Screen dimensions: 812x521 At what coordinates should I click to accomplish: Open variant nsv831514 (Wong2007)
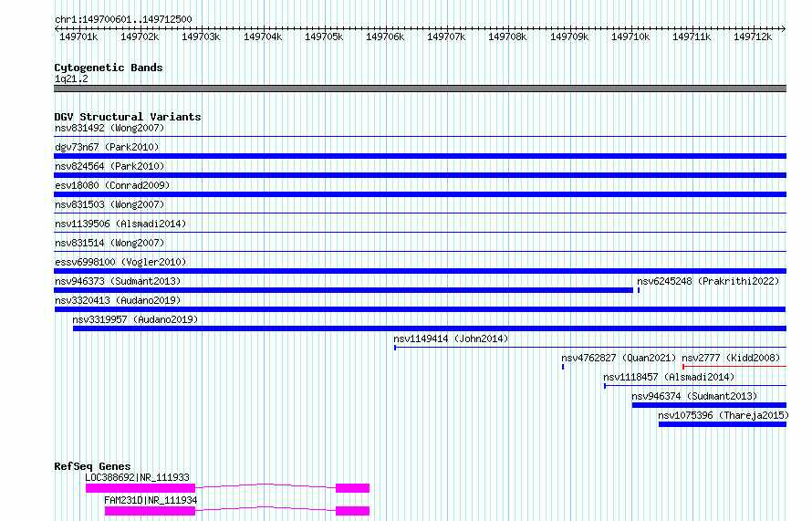tap(109, 243)
